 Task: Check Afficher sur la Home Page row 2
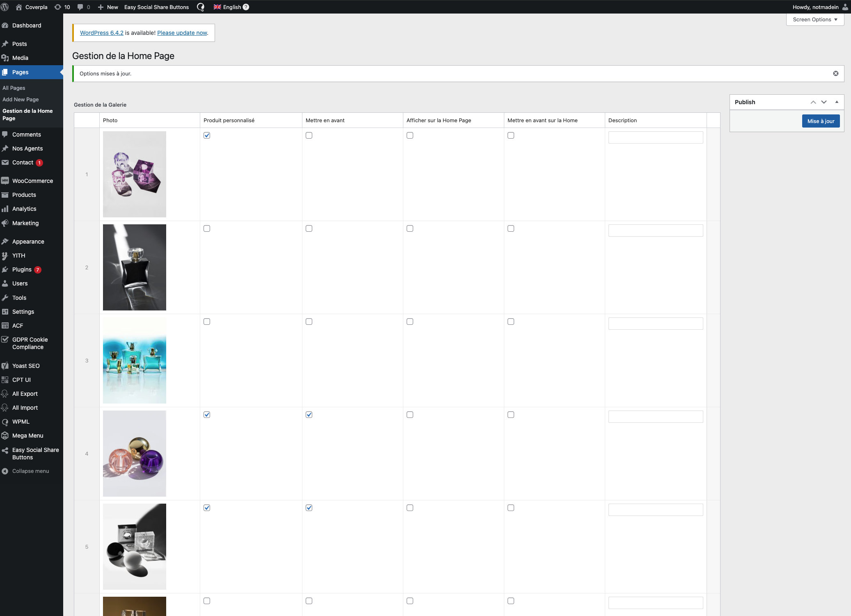(410, 228)
